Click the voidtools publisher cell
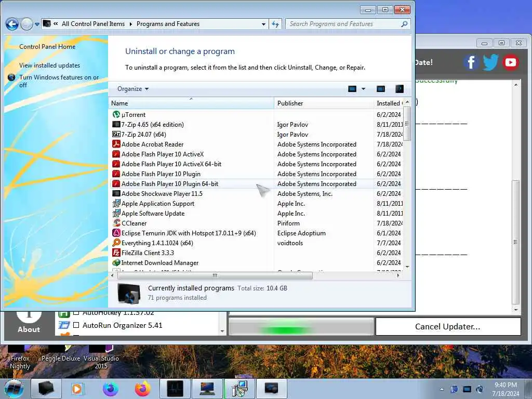532x399 pixels. (x=290, y=243)
